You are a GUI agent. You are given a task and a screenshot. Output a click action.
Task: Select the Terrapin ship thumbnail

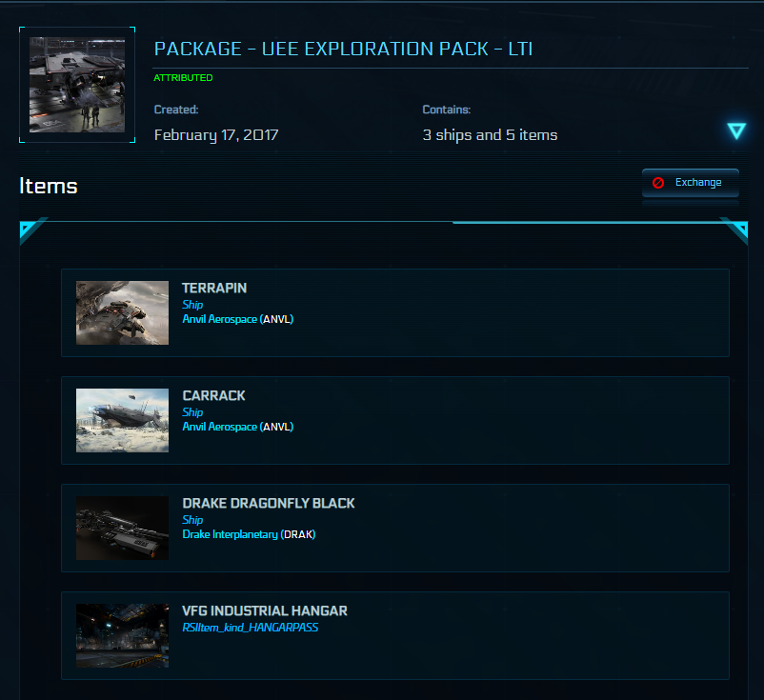[122, 312]
